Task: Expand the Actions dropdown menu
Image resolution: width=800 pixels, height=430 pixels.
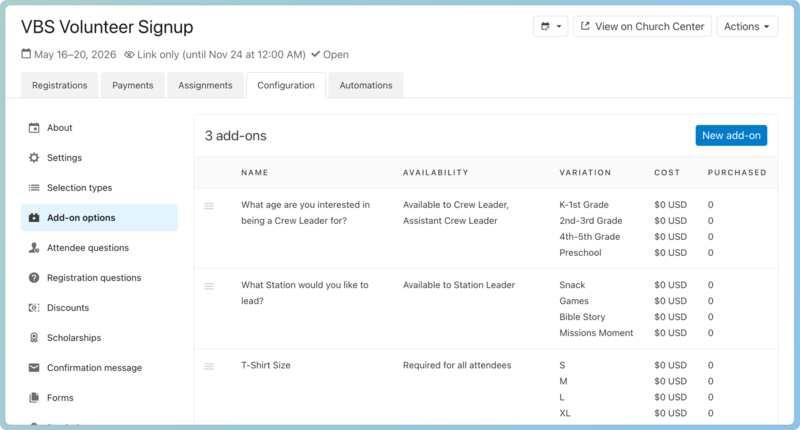Action: [747, 27]
